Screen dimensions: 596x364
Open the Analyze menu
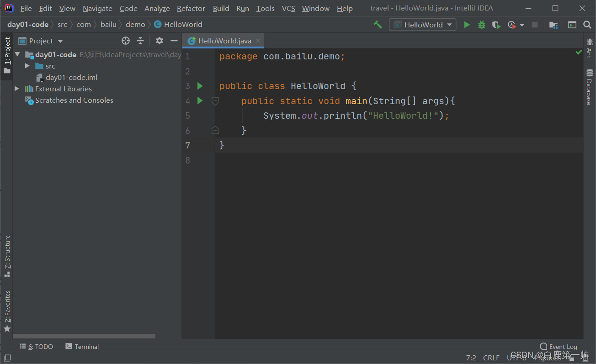click(x=157, y=8)
